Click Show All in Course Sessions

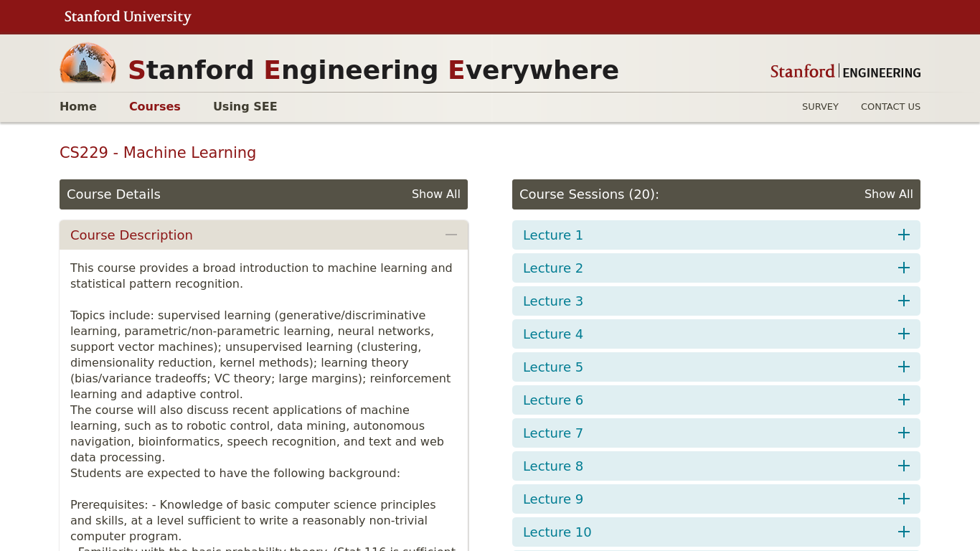pyautogui.click(x=889, y=194)
